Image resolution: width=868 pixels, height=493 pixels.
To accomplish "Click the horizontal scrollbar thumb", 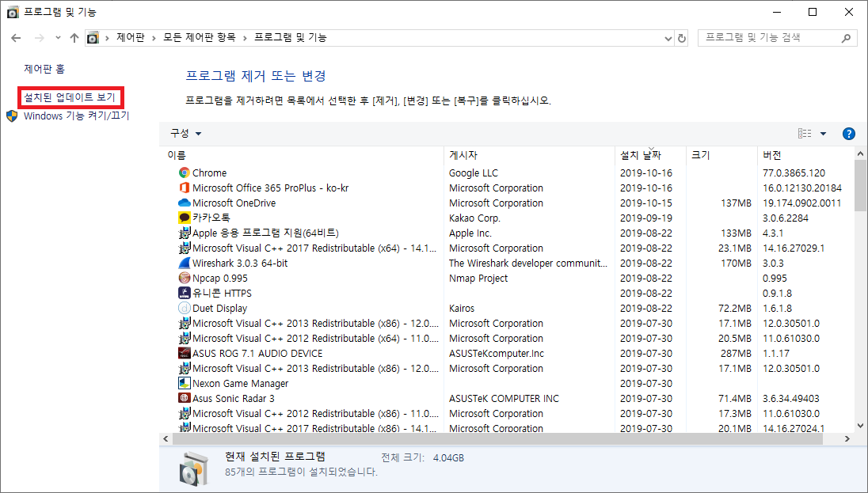I will (x=497, y=438).
